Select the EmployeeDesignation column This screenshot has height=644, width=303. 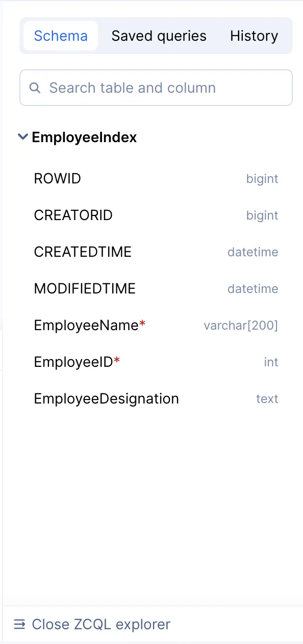pos(156,399)
